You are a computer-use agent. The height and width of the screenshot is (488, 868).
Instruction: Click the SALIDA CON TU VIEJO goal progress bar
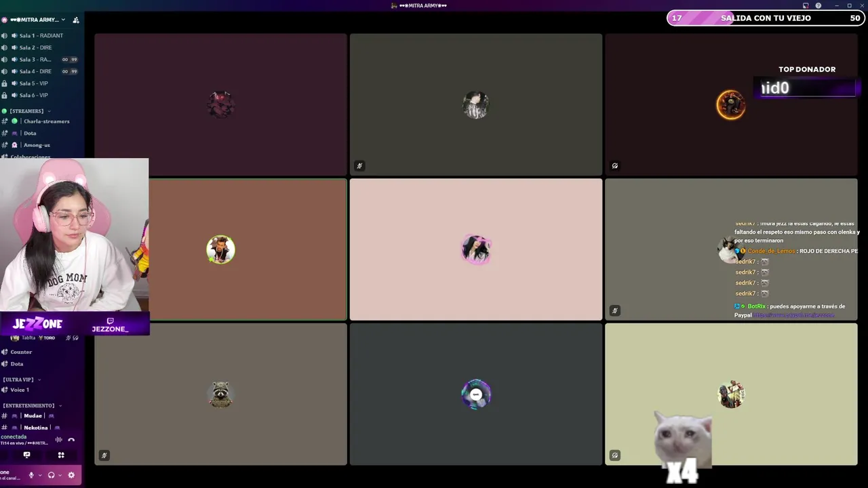pos(766,18)
